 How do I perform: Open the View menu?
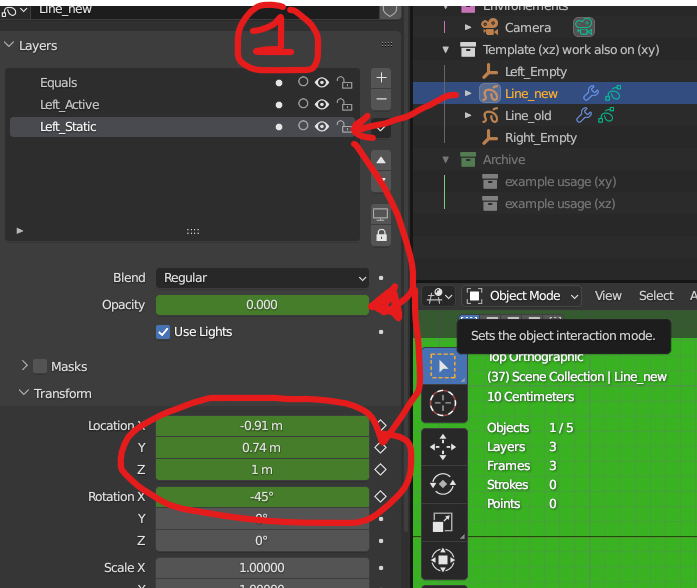pyautogui.click(x=608, y=296)
